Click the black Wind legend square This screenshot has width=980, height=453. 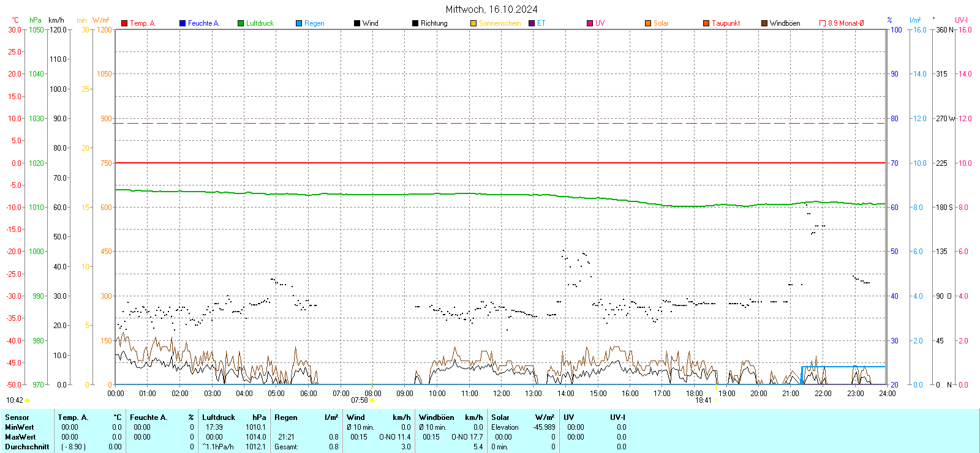[357, 23]
